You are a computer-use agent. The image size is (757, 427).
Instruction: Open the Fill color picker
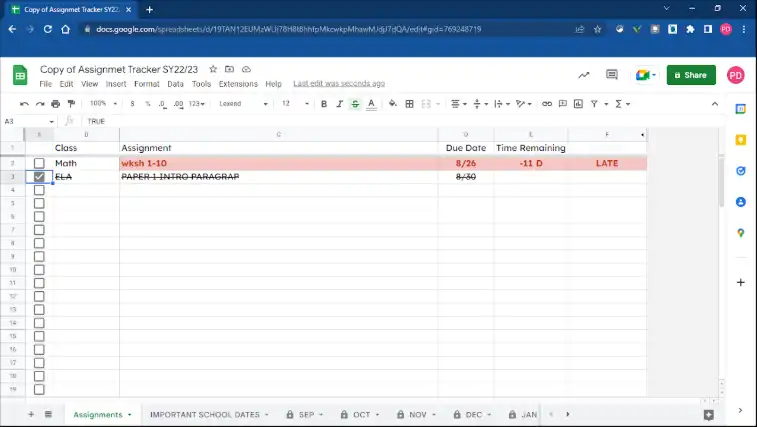393,104
